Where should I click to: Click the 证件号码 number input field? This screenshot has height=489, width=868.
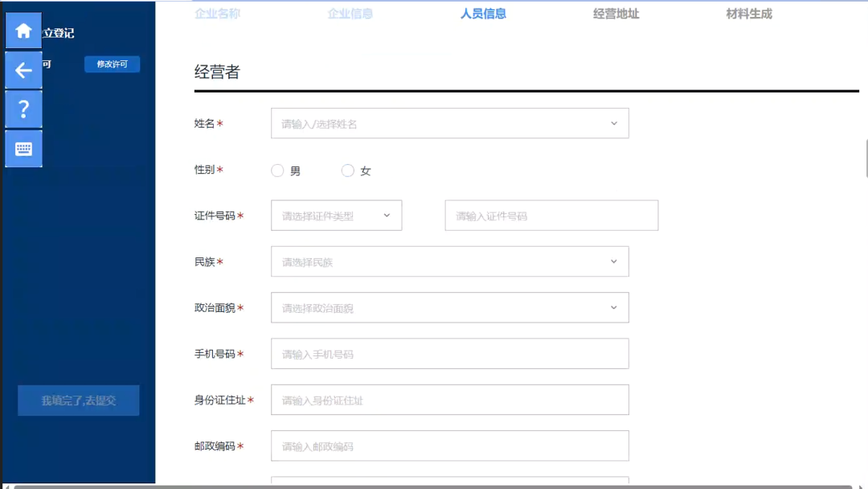pos(551,215)
